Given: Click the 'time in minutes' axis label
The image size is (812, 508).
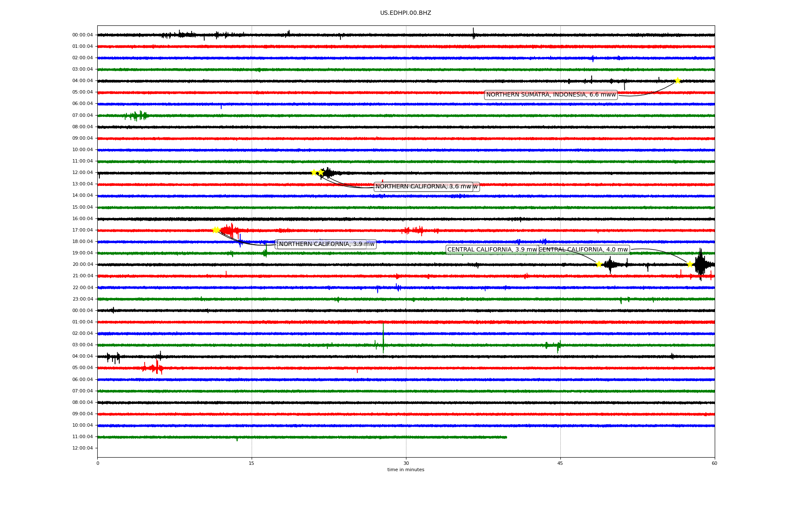Looking at the screenshot, I should pos(406,470).
